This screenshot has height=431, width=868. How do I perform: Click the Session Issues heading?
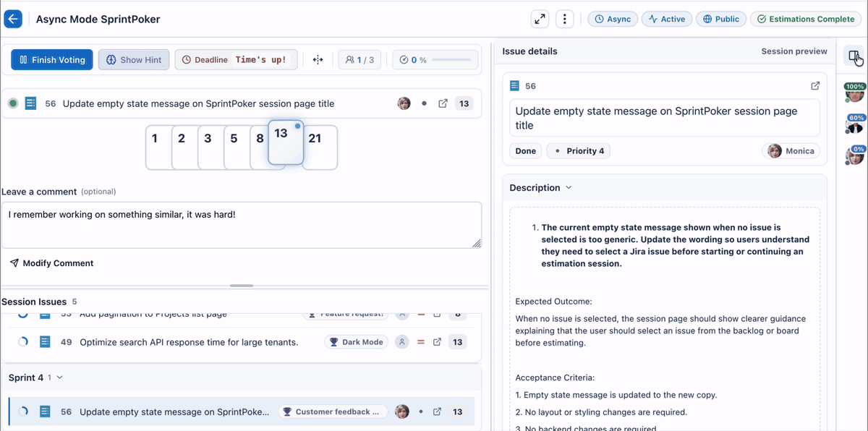[x=34, y=302]
